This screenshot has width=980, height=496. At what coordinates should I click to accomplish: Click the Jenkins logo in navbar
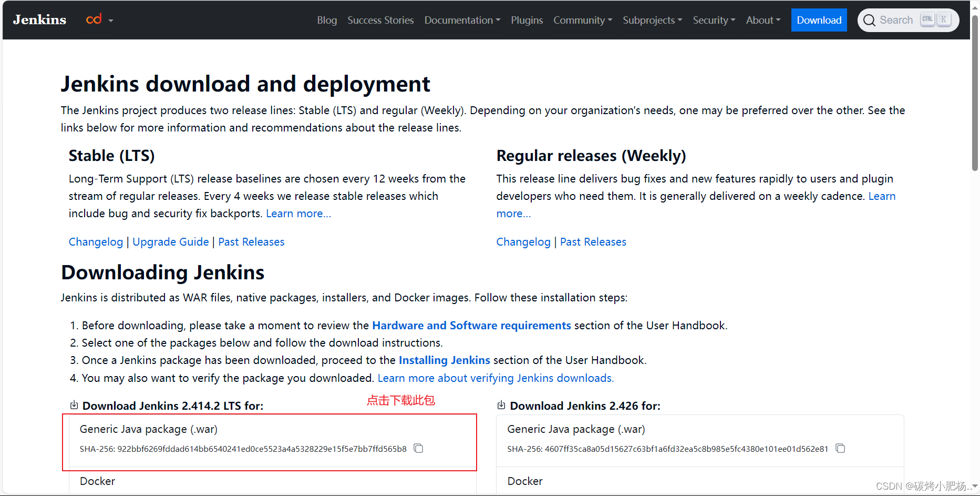(39, 20)
